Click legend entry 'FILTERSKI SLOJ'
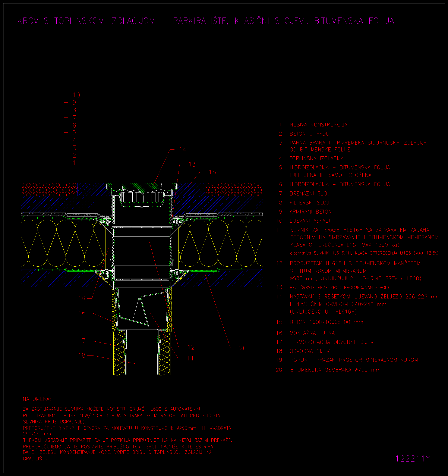The image size is (448, 476). coord(309,203)
